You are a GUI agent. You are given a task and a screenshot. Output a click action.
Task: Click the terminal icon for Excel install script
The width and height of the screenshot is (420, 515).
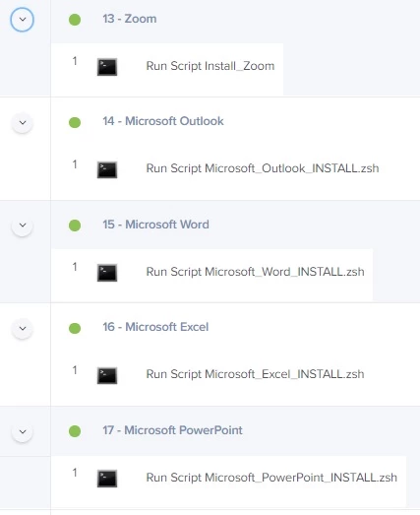(107, 375)
